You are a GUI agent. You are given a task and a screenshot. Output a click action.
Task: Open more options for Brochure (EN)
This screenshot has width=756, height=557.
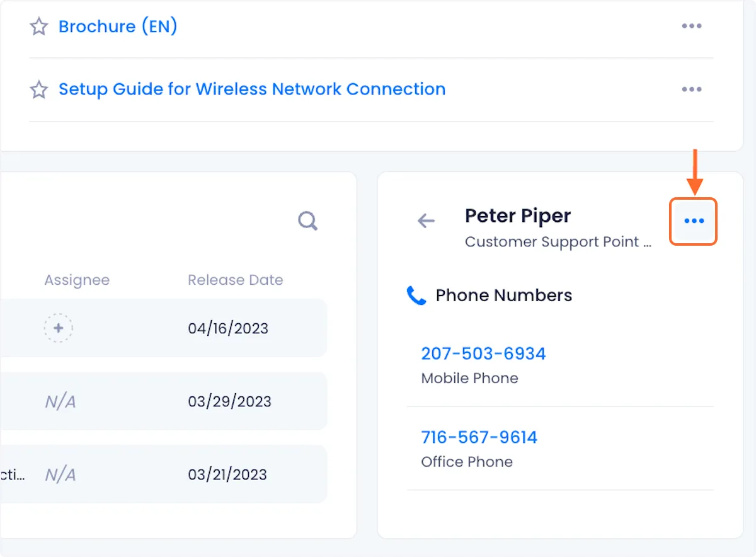(x=691, y=26)
